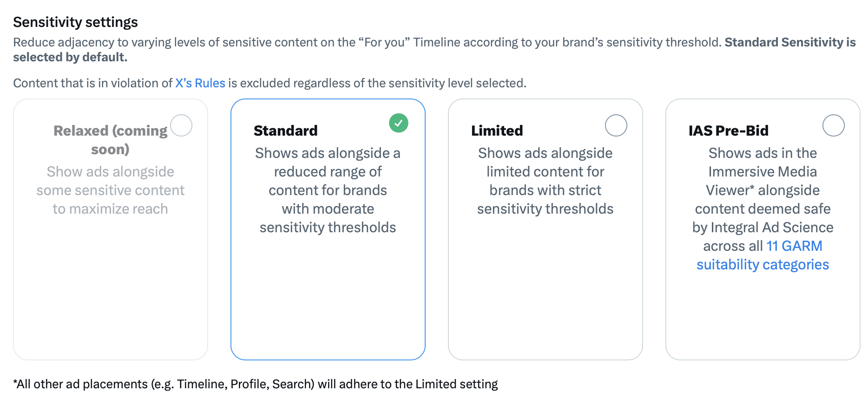Click the Standard card title
This screenshot has height=405, width=868.
[286, 131]
